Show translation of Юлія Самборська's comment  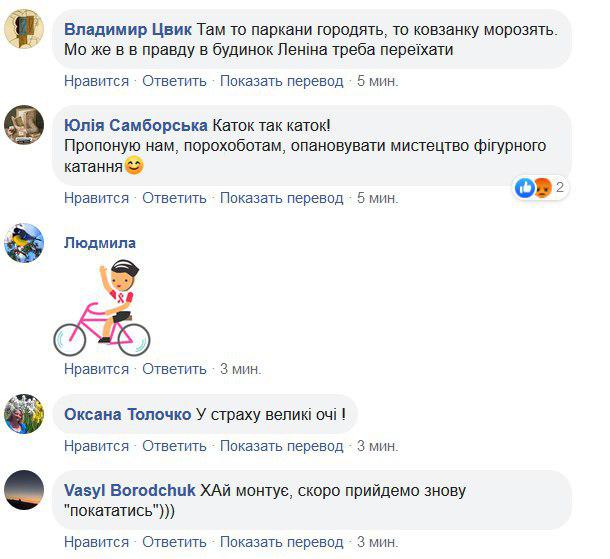point(281,198)
